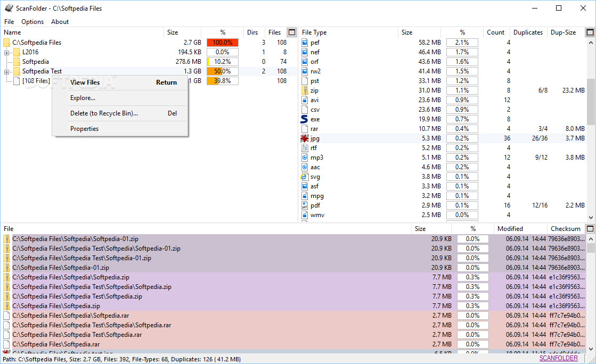The width and height of the screenshot is (596, 364).
Task: Click the Softpedia folder icon in tree
Action: pyautogui.click(x=17, y=62)
